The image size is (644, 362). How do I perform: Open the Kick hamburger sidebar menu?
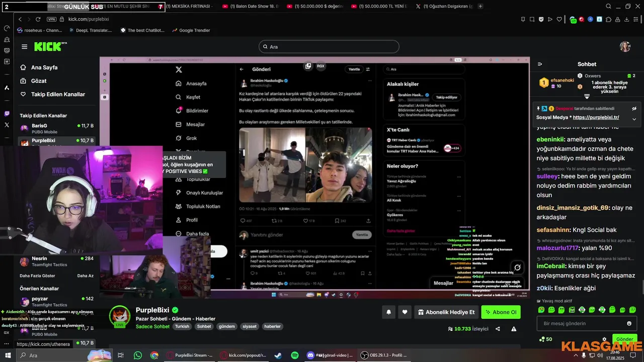[24, 47]
